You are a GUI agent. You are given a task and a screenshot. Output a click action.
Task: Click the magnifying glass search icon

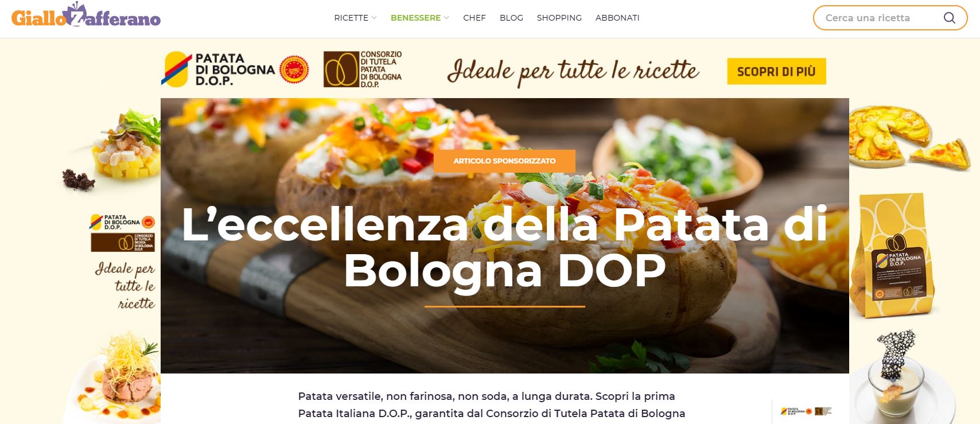tap(950, 18)
